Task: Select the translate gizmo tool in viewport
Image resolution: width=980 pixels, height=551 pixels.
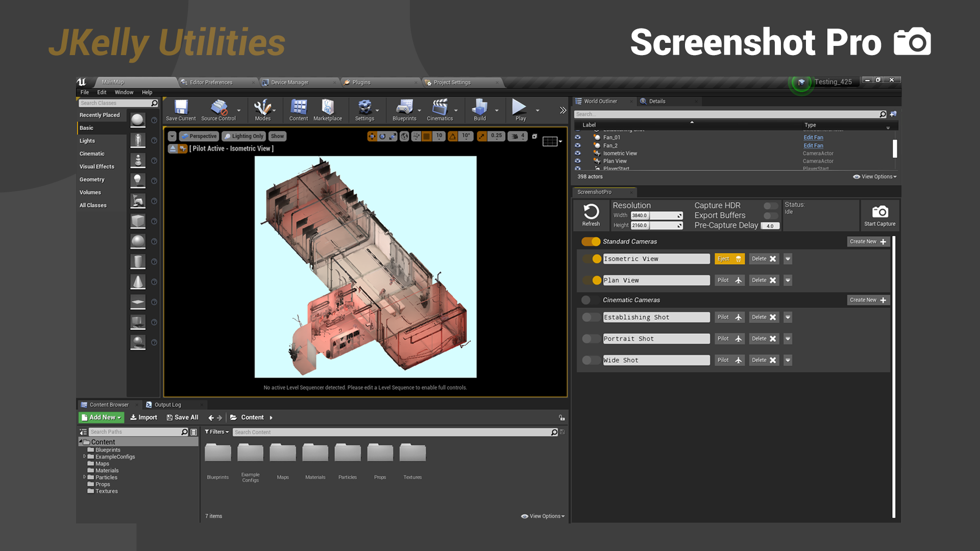Action: coord(372,136)
